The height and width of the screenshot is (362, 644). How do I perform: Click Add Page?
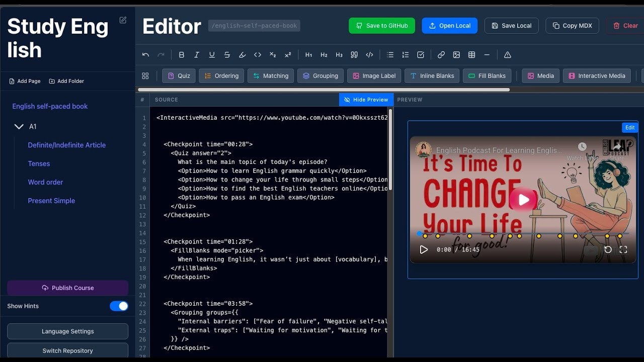point(25,81)
